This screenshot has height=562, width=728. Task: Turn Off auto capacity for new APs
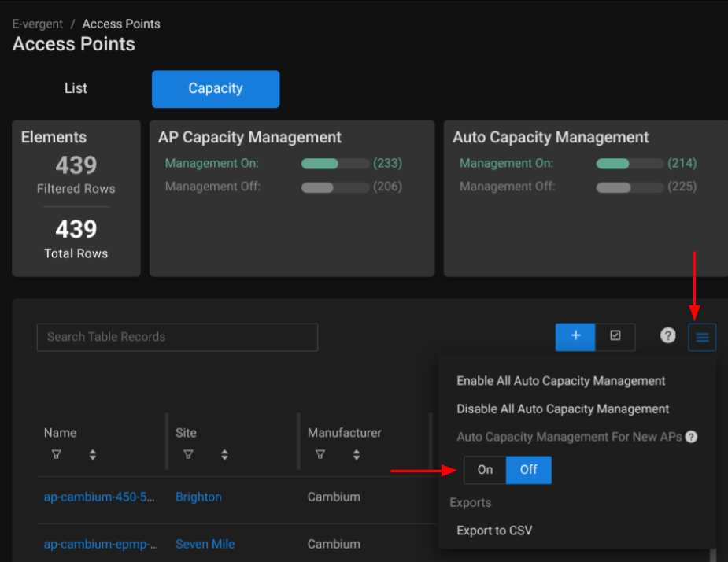tap(528, 470)
